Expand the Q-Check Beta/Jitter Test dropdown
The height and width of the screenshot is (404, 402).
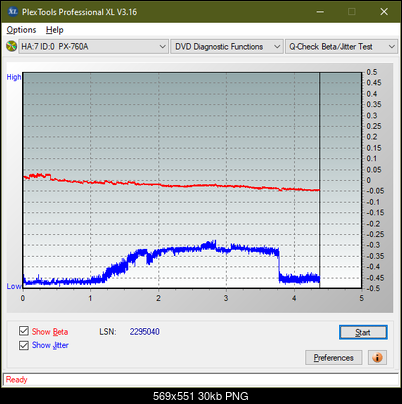341,47
